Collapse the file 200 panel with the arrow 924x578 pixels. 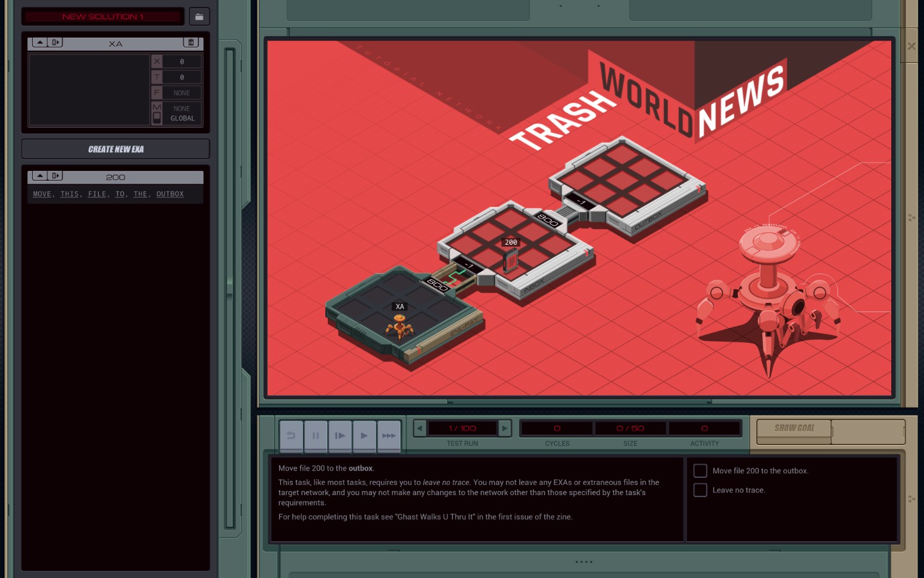[x=40, y=176]
